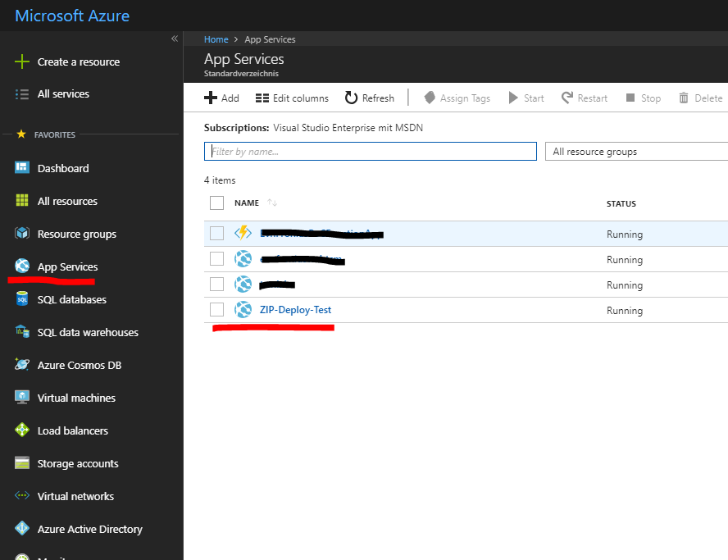Click the All resources grid icon
Image resolution: width=728 pixels, height=560 pixels.
click(x=22, y=201)
